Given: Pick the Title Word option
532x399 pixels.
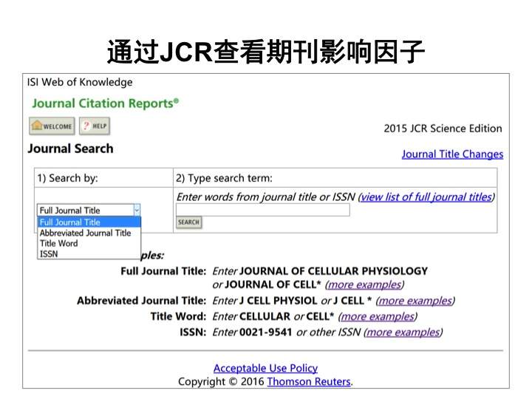Looking at the screenshot, I should point(89,243).
